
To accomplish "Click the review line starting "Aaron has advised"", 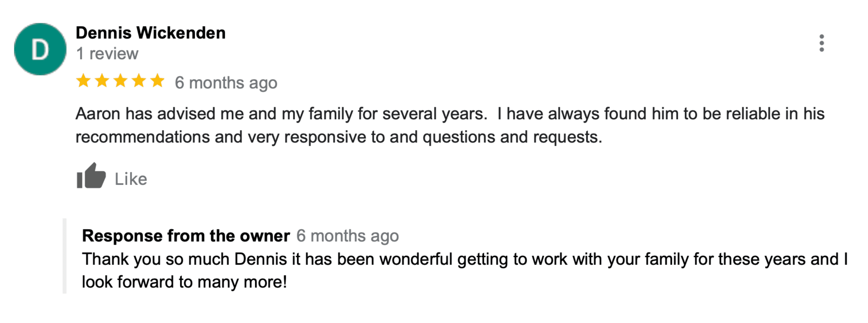I will 450,114.
